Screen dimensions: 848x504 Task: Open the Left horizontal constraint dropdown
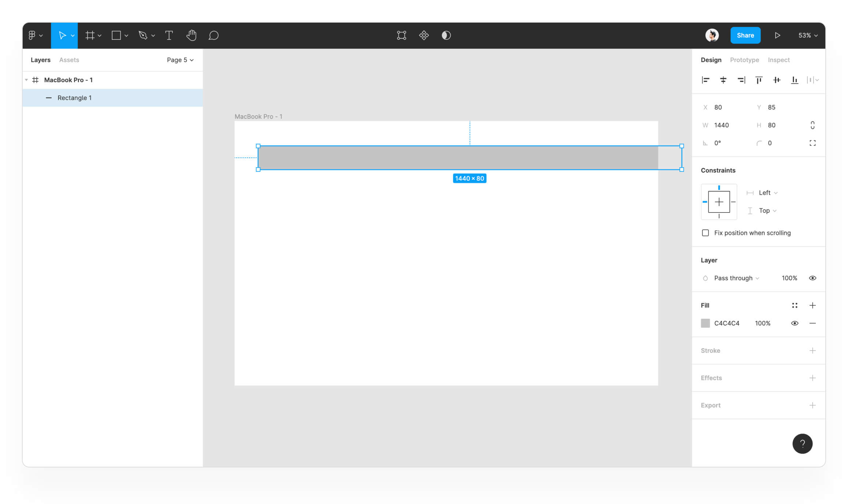[x=768, y=193]
